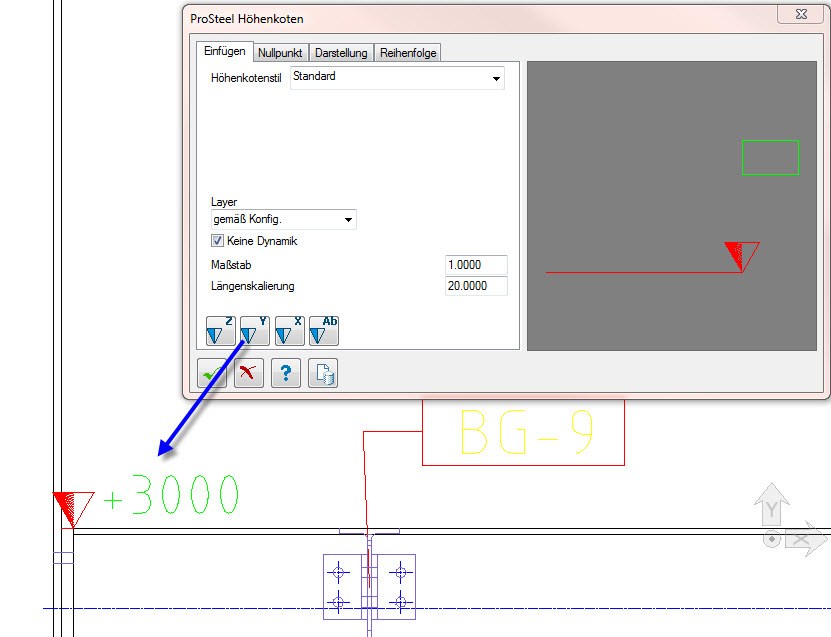The image size is (831, 637).
Task: Switch to the Einfügen tab
Action: pyautogui.click(x=225, y=51)
